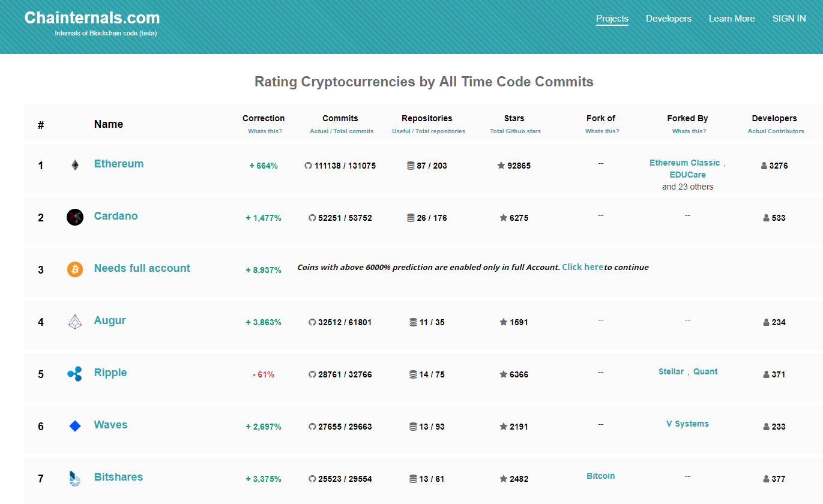Click 'Whats this?' under Forked By header
Viewport: 823px width, 504px height.
click(x=689, y=131)
